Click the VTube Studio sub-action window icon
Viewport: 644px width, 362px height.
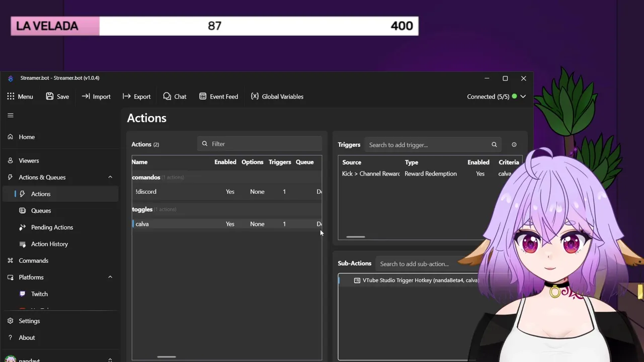(357, 281)
